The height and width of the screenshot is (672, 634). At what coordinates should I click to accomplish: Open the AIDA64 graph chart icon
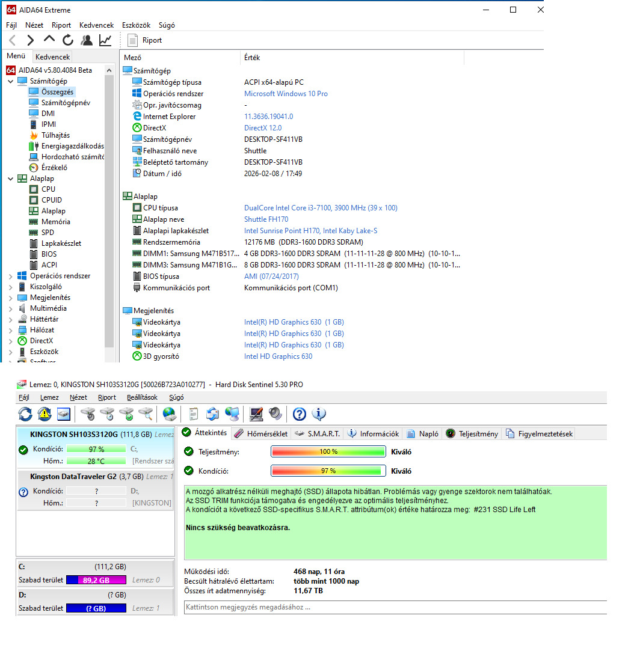105,40
